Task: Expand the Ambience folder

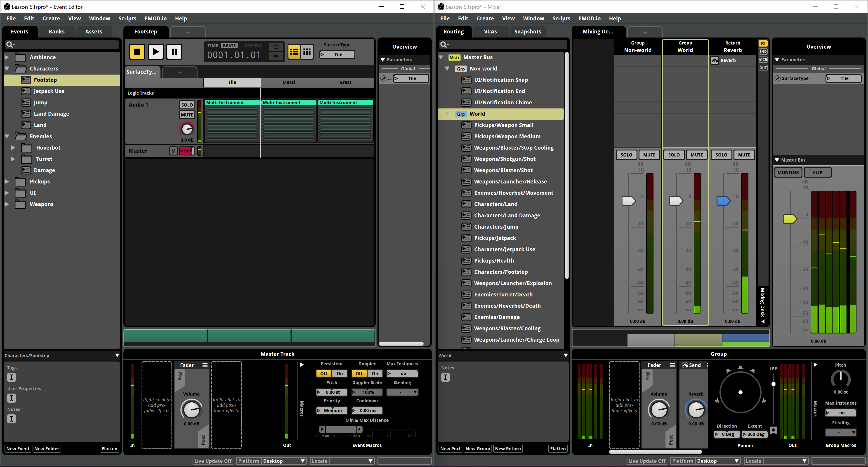Action: [x=7, y=57]
